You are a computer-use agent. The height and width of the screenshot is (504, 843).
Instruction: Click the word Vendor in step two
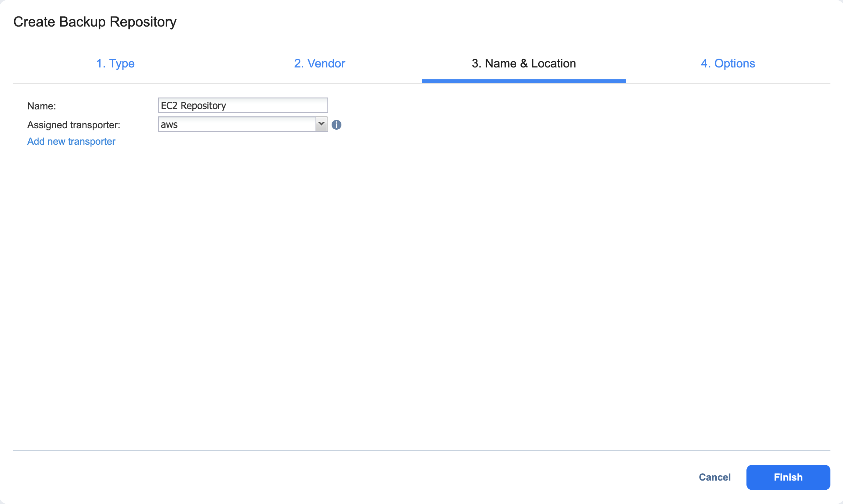coord(326,63)
